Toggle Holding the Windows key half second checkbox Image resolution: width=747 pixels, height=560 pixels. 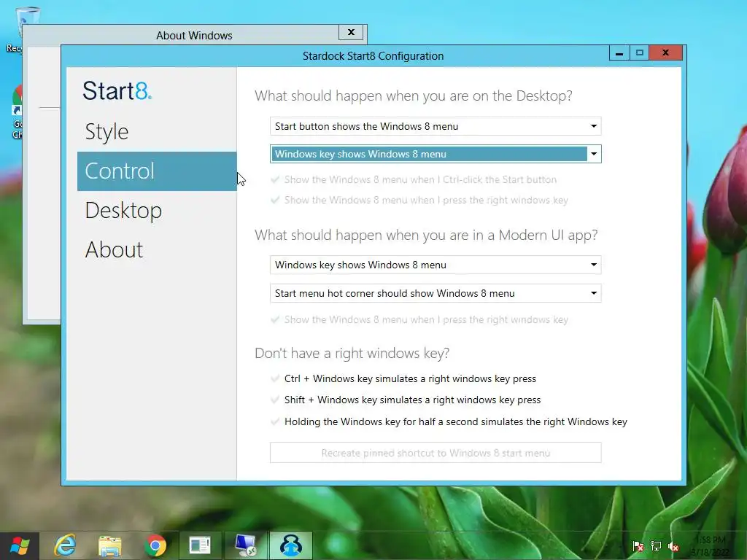(x=275, y=421)
